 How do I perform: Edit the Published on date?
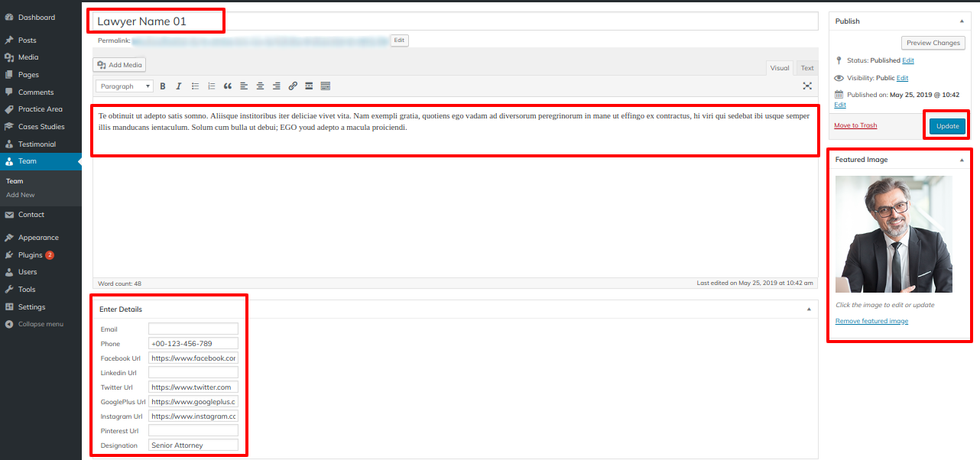point(840,105)
